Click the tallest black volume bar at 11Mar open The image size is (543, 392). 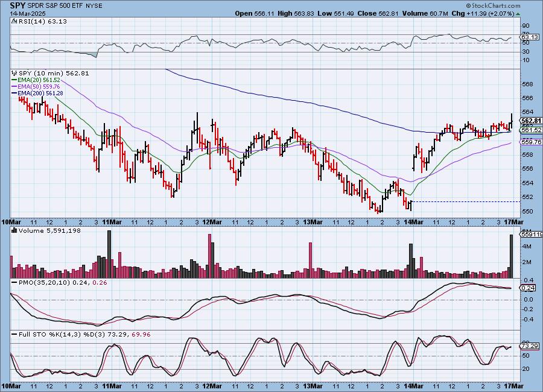(109, 254)
